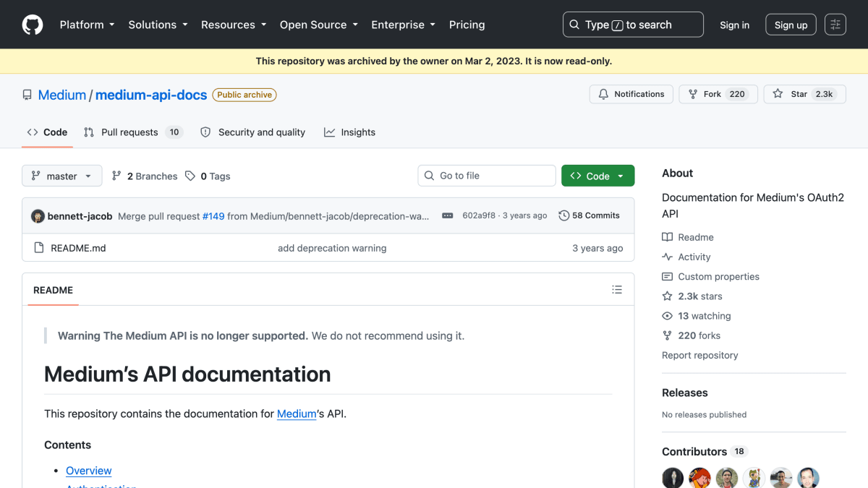Viewport: 868px width, 488px height.
Task: Click the search box in the header
Action: (x=633, y=25)
